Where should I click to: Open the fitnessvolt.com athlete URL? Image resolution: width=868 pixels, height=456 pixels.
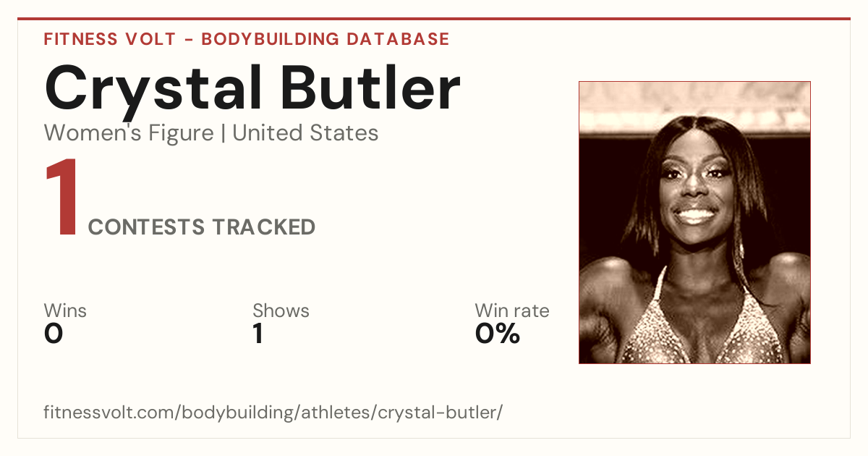pos(273,413)
